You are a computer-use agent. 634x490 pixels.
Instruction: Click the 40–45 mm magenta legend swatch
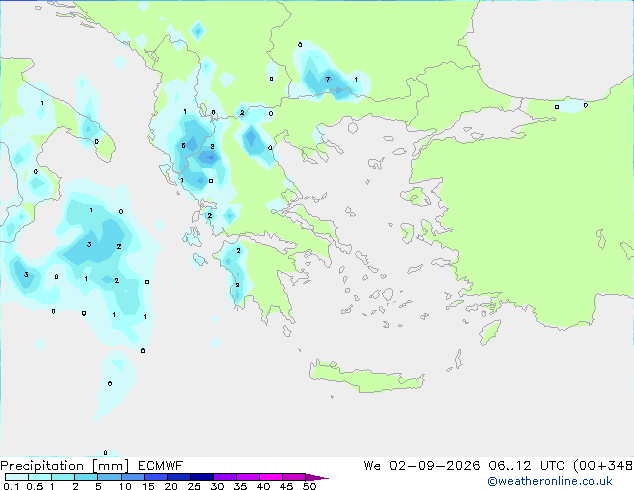pos(271,477)
